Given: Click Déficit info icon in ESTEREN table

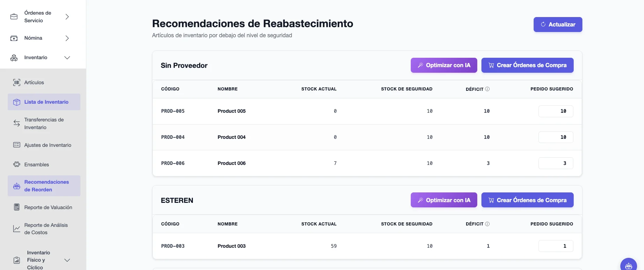Looking at the screenshot, I should click(487, 224).
